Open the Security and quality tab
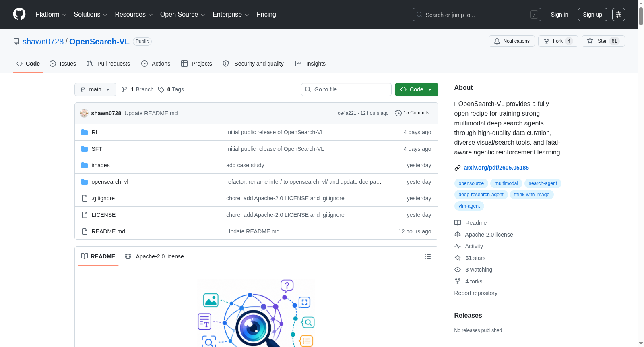644x347 pixels. (253, 64)
